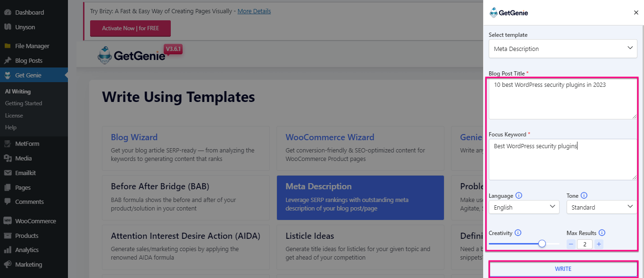644x278 pixels.
Task: Click the Comments bubble icon
Action: point(8,202)
